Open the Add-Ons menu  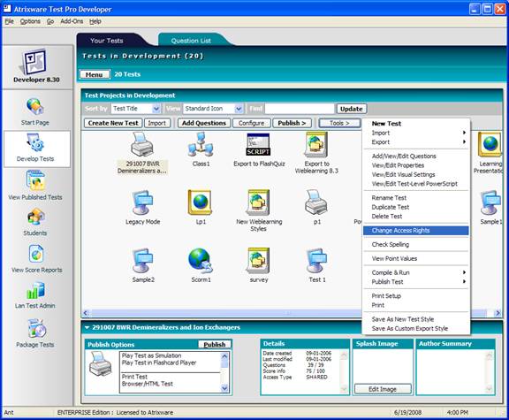(72, 21)
